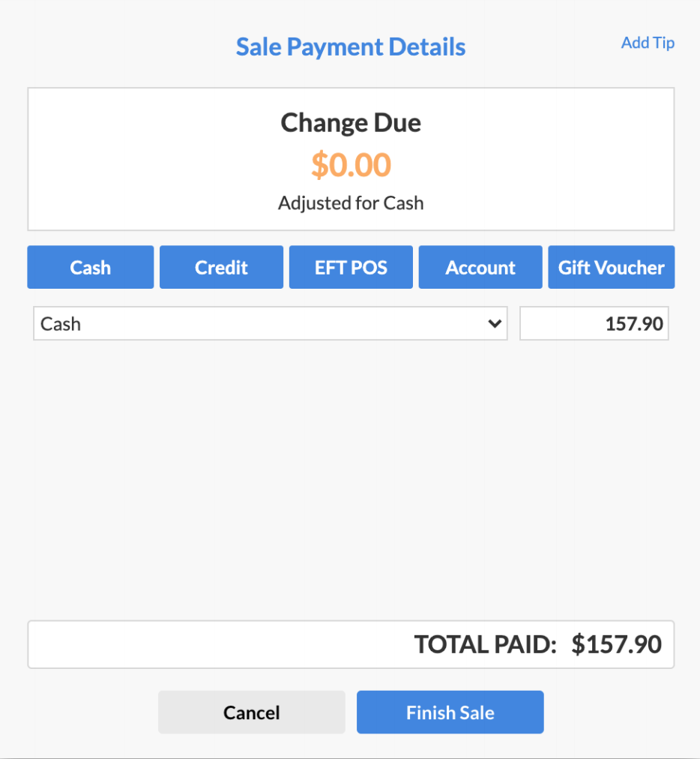Open the payment method dropdown showing Cash
This screenshot has width=700, height=759.
(270, 323)
